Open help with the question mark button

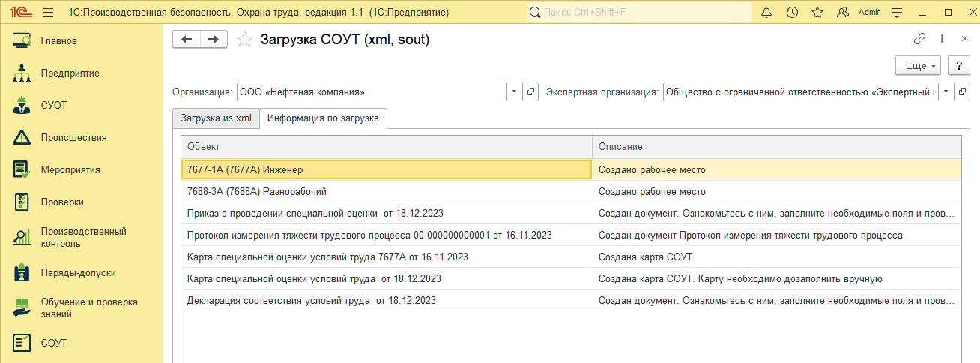958,66
